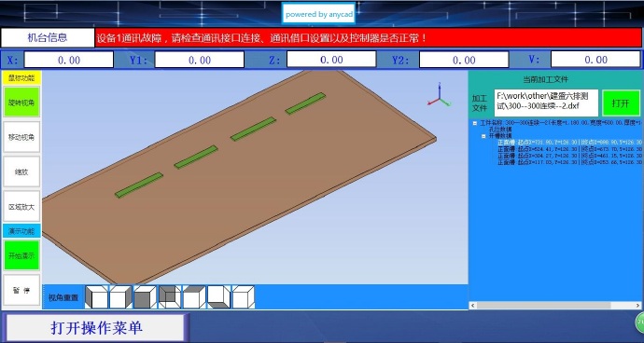Viewport: 644px width, 343px height.
Task: Click the 加工文件 path input field
Action: [x=546, y=103]
